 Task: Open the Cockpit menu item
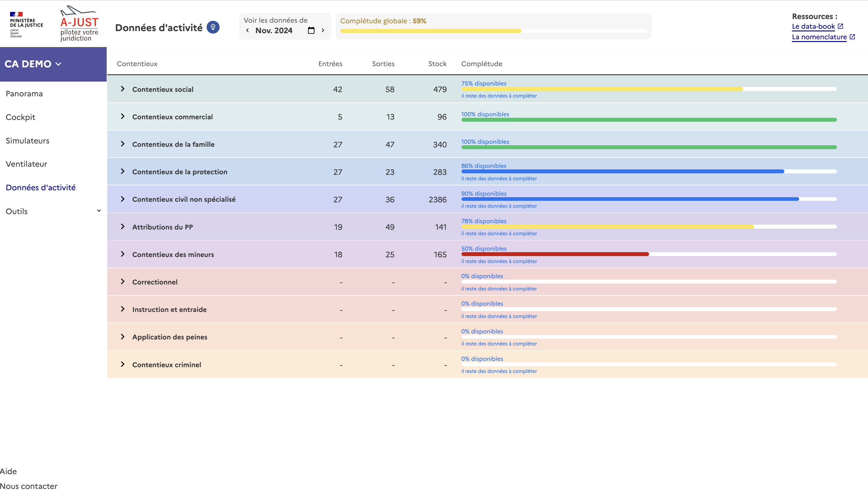[21, 117]
